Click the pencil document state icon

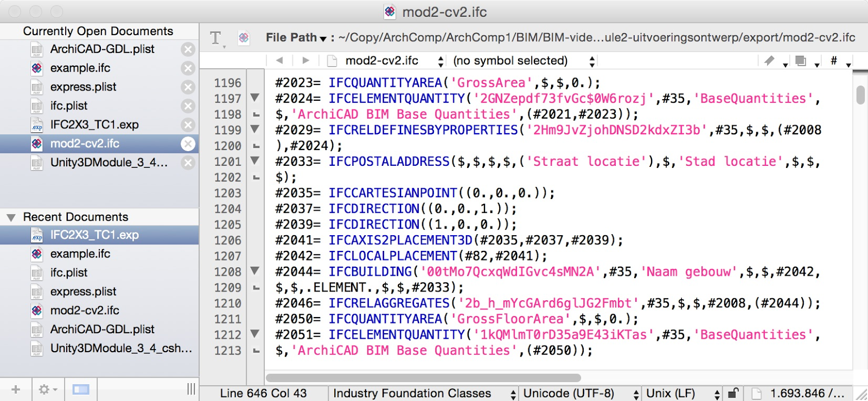click(769, 61)
